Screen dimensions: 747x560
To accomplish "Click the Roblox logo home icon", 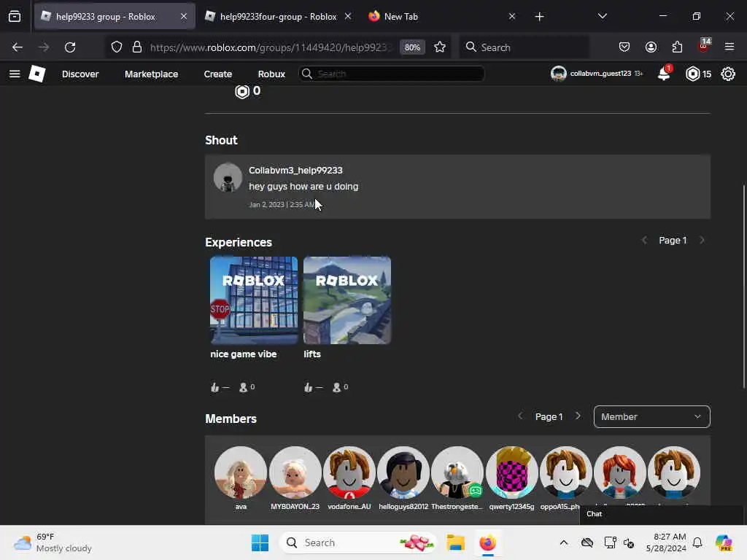I will coord(37,74).
